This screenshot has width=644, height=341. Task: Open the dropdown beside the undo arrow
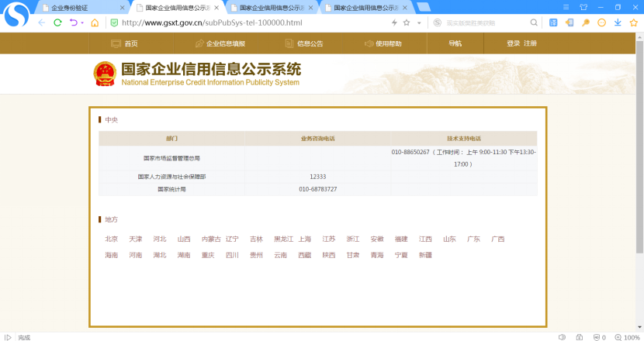click(x=82, y=23)
